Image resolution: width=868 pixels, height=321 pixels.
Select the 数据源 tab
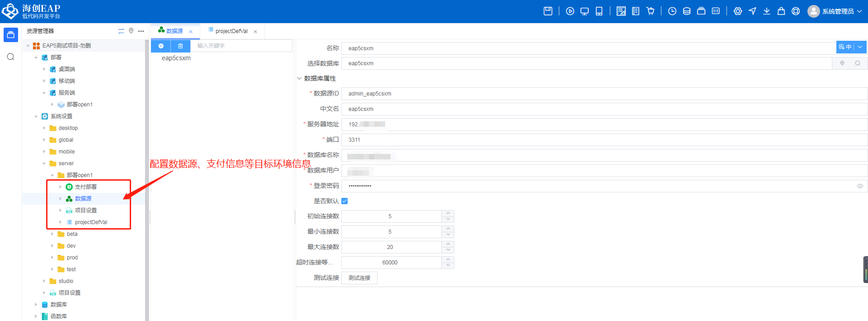[174, 31]
